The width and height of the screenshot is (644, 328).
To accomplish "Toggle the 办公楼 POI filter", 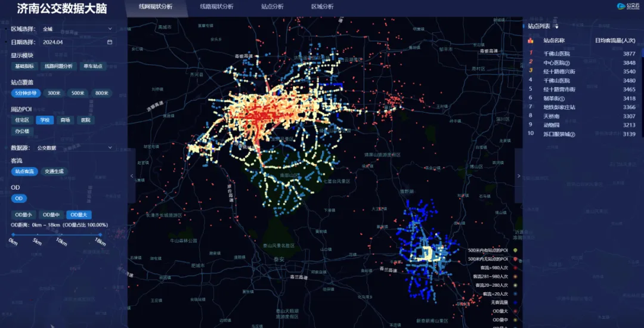I will (x=22, y=131).
